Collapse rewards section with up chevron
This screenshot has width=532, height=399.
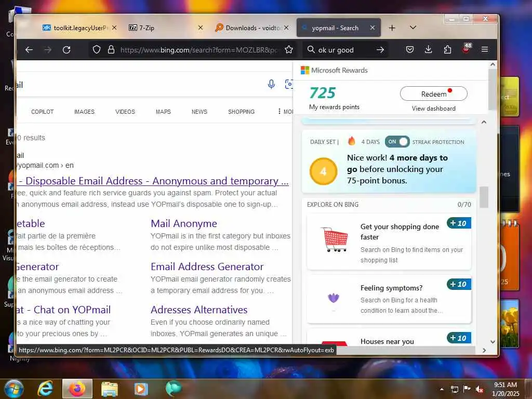click(x=484, y=122)
